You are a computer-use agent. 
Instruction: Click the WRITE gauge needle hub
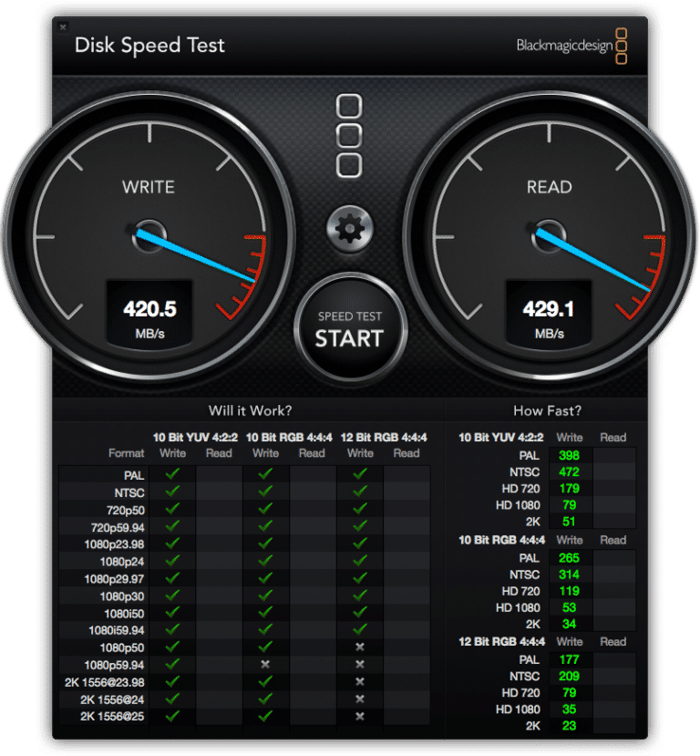tap(149, 236)
